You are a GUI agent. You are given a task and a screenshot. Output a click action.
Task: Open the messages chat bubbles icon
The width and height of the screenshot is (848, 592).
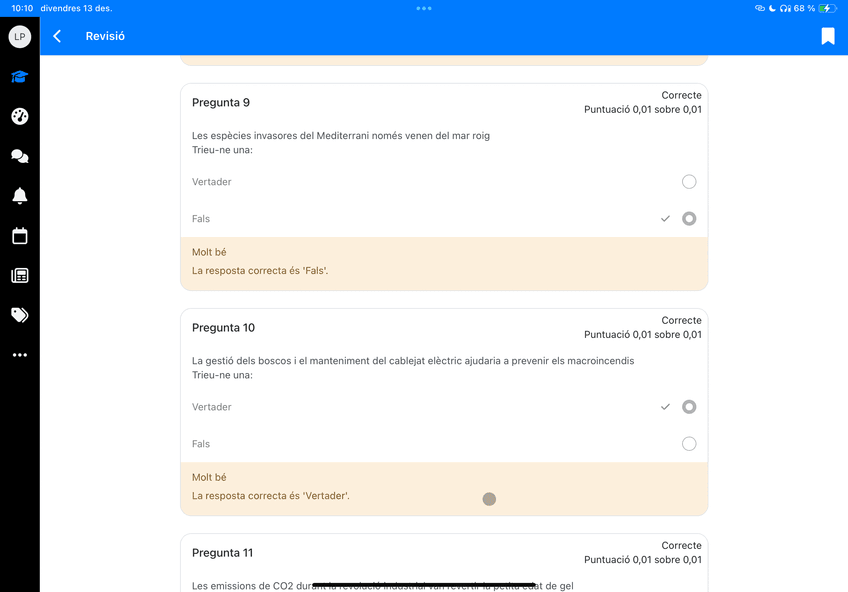coord(20,156)
